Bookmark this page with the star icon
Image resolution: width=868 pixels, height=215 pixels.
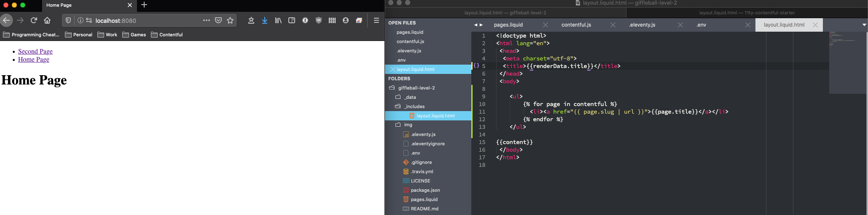point(230,20)
